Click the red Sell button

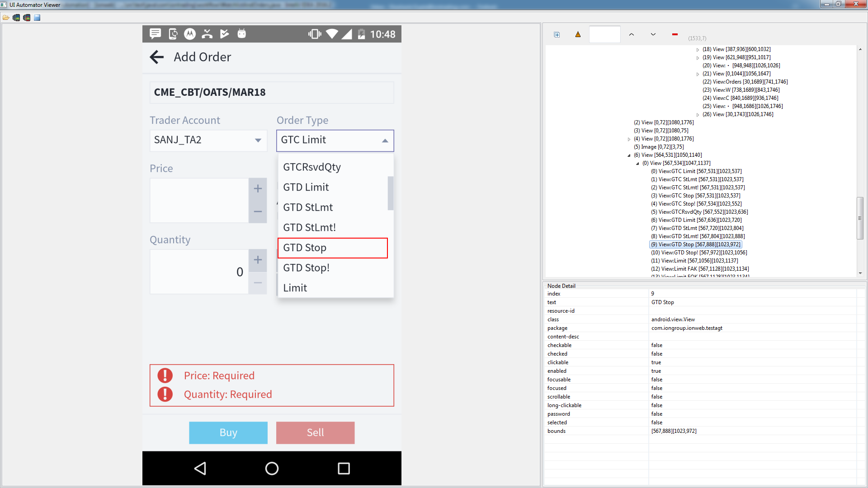[316, 432]
